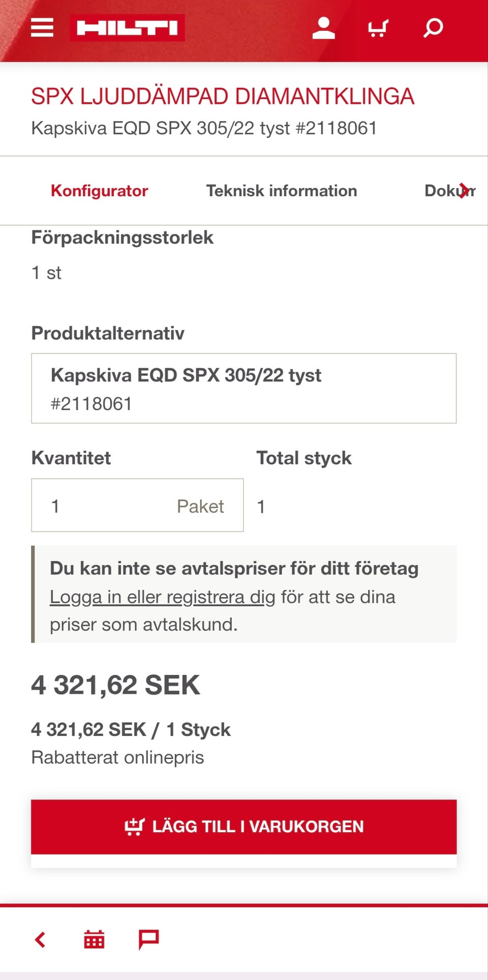Toggle the Paket quantity unit
Screen dimensions: 488x980
coord(199,506)
